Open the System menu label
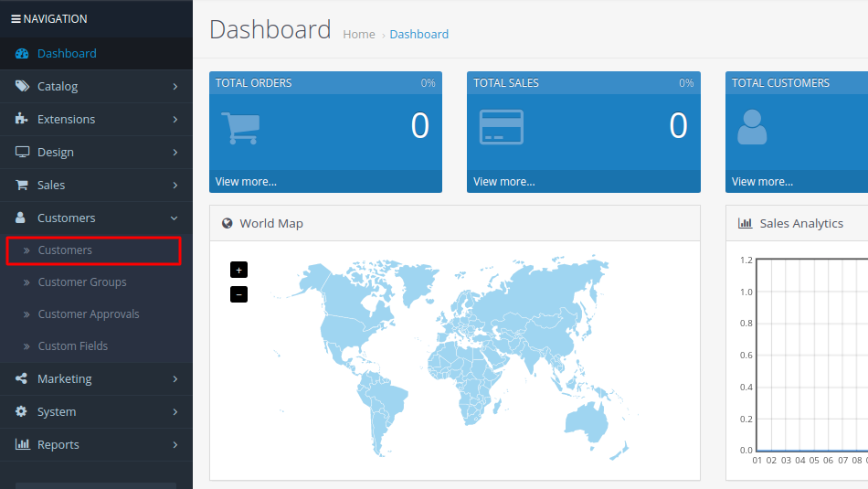 [x=57, y=412]
